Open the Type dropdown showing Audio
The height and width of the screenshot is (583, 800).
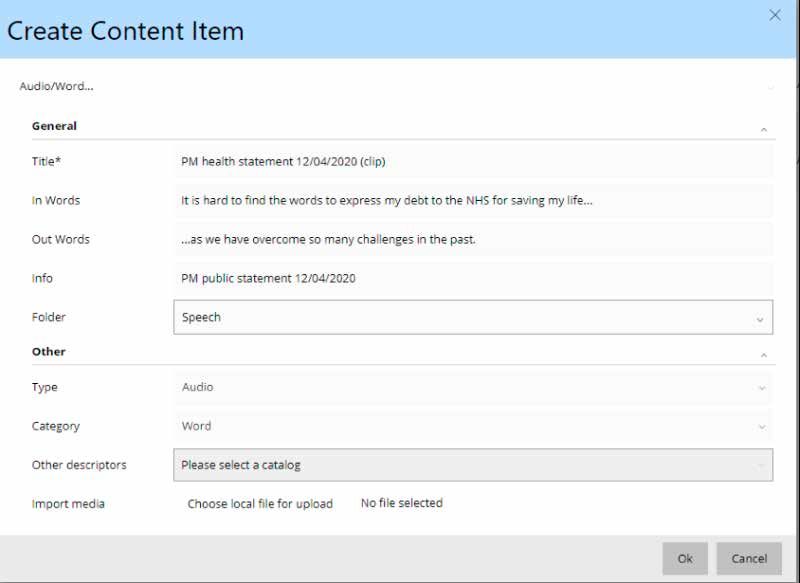473,387
